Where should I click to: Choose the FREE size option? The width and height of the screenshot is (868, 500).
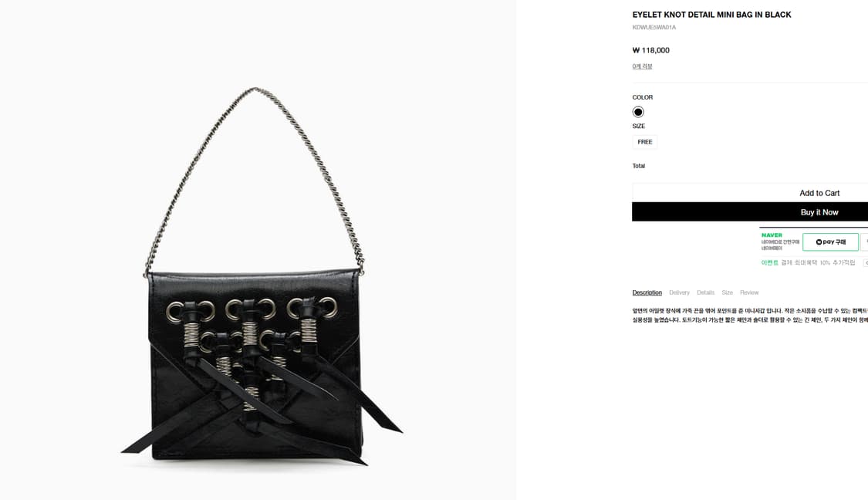(x=645, y=142)
